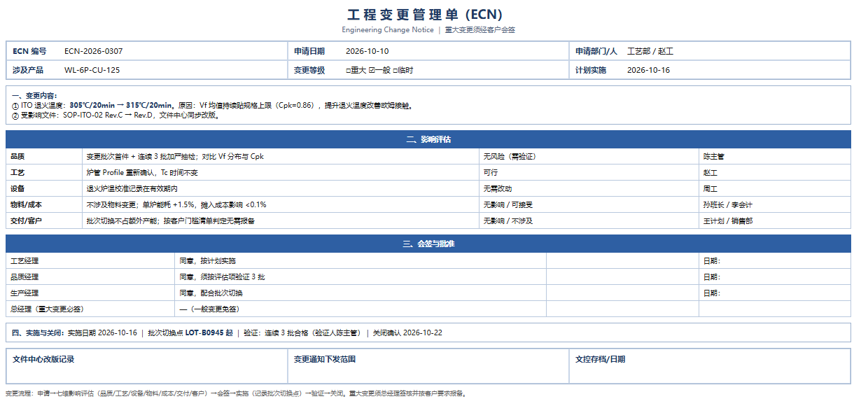868x413 pixels.
Task: Click the 单炉能耗 +1.5% cost cell
Action: (280, 204)
